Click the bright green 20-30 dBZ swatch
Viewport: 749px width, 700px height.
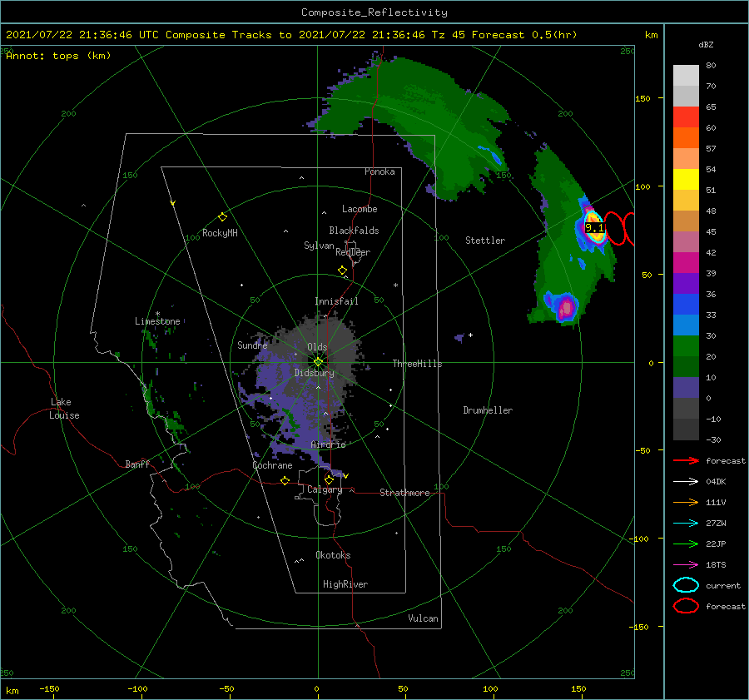click(x=686, y=346)
